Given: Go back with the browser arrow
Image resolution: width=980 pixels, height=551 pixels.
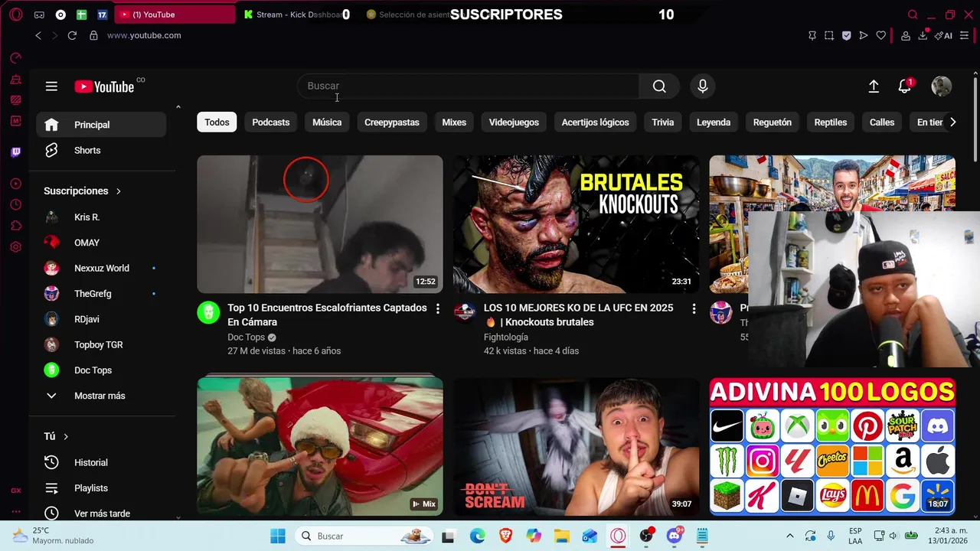Looking at the screenshot, I should click(x=38, y=35).
